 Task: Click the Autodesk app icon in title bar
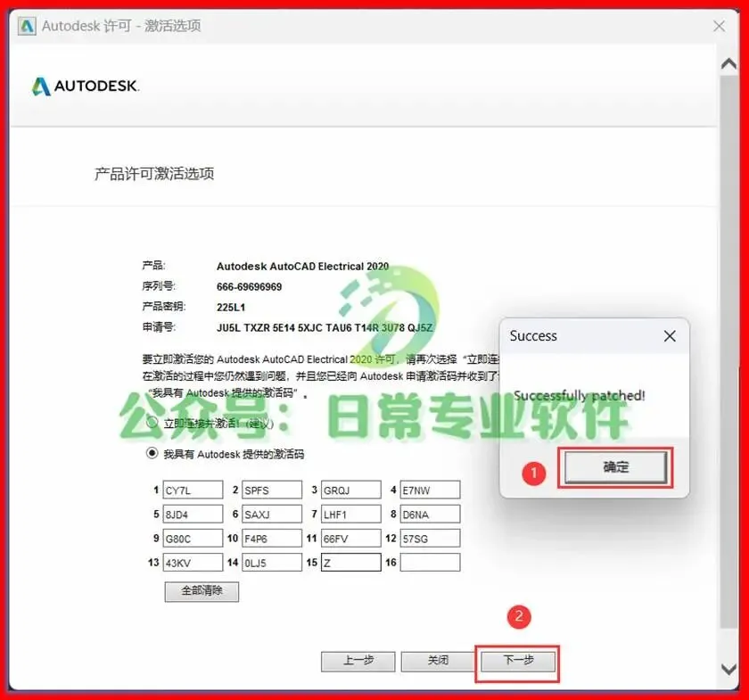[x=27, y=26]
